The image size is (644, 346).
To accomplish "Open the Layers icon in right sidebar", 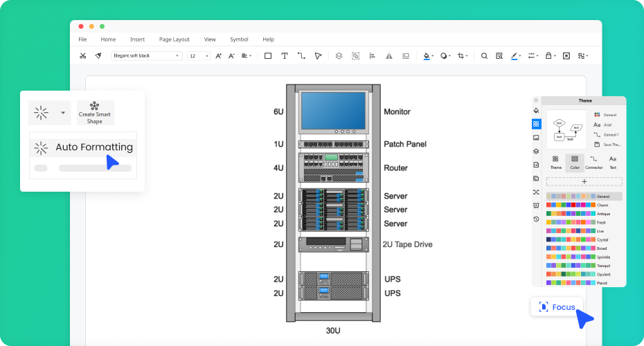I will pyautogui.click(x=536, y=151).
